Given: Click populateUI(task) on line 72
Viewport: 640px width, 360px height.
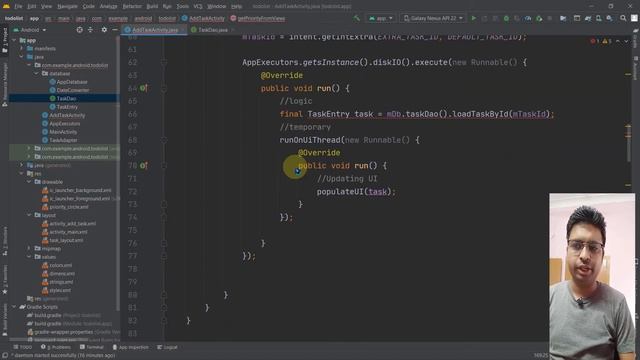Looking at the screenshot, I should (x=356, y=191).
